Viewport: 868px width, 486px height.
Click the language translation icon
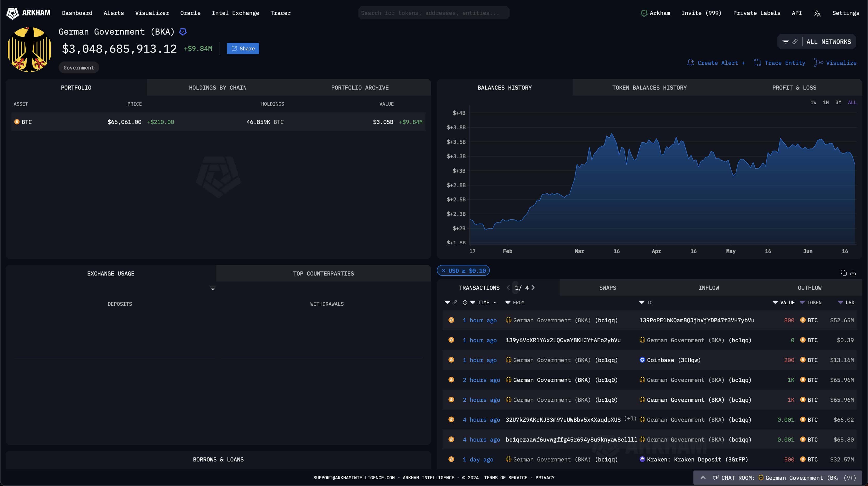click(817, 13)
